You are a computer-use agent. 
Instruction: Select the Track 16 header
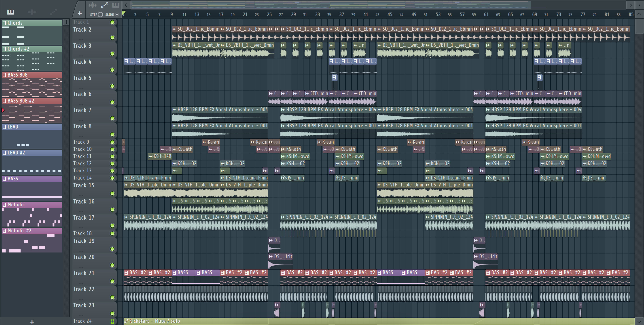coord(95,206)
